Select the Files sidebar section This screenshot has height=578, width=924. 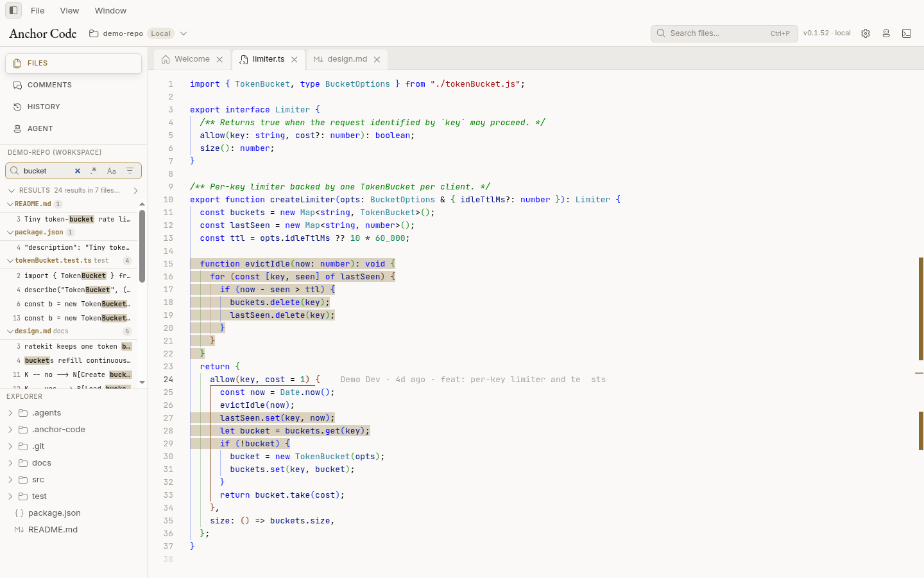coord(73,63)
